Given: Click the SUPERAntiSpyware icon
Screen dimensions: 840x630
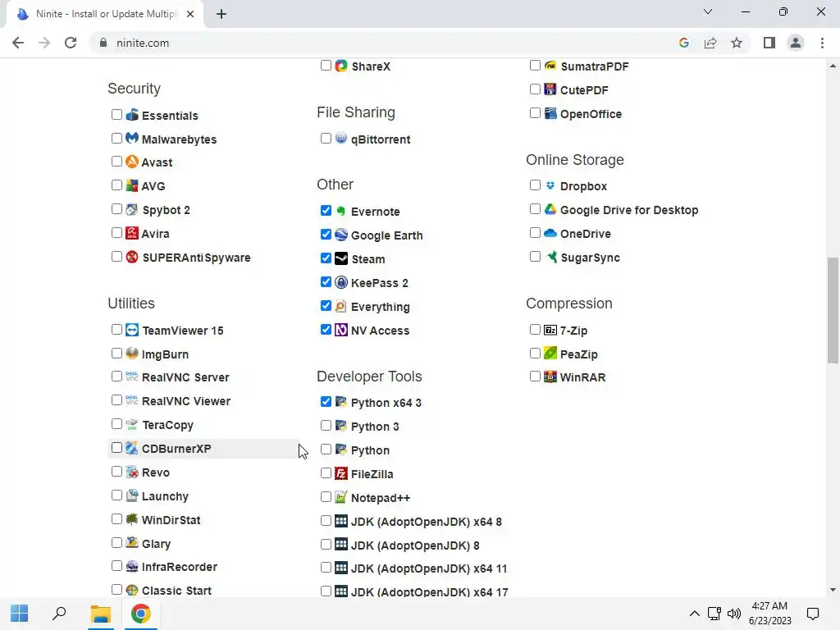Looking at the screenshot, I should pos(132,257).
